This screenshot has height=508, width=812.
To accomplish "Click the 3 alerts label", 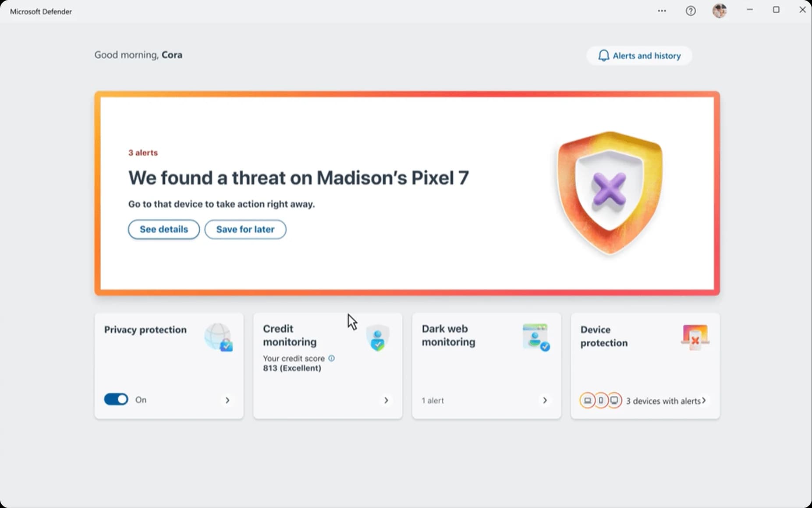I will 143,153.
